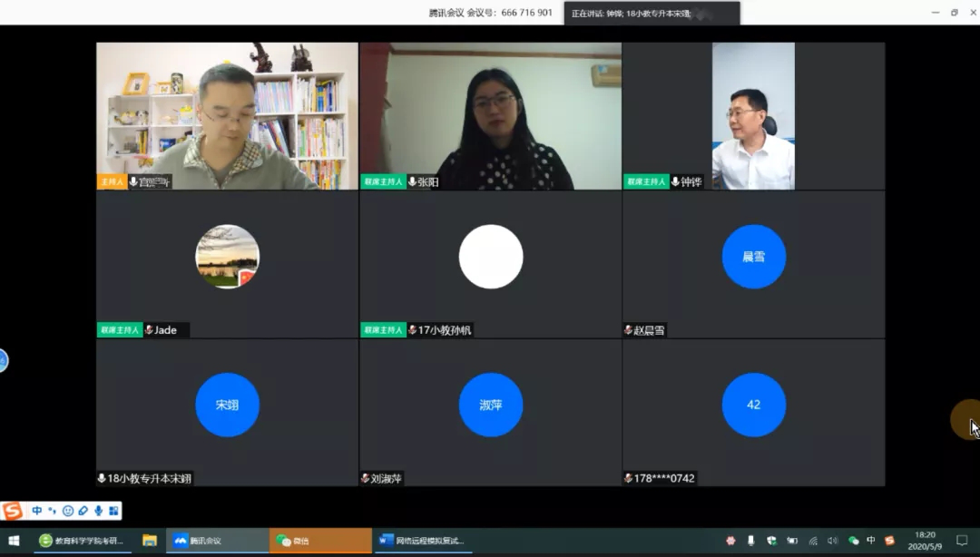Screen dimensions: 980x557
Task: Switch to the Word document taskbar button
Action: point(424,541)
